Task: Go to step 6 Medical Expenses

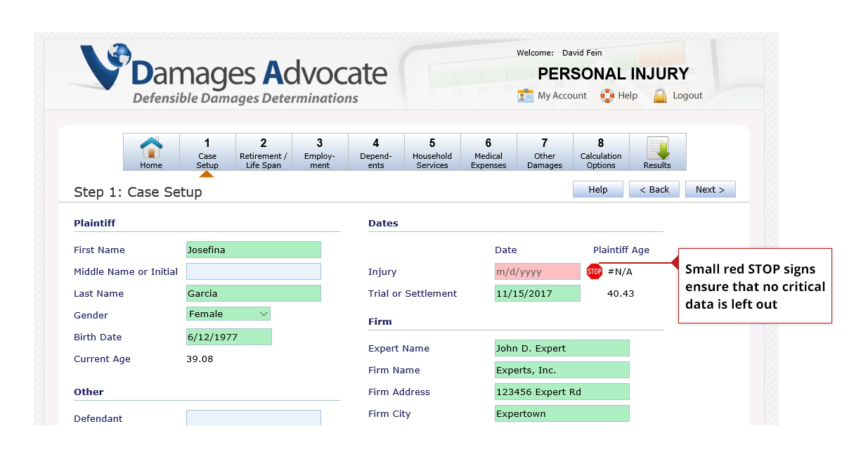Action: point(488,152)
